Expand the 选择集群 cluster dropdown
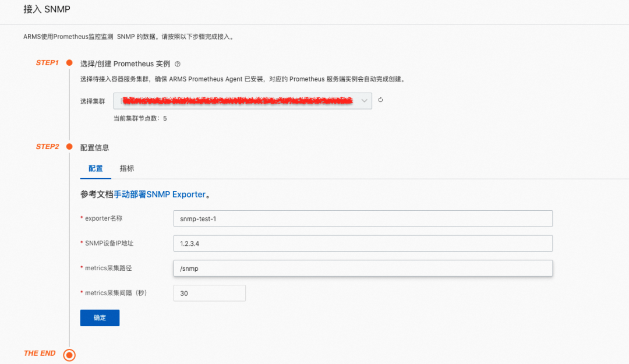Image resolution: width=629 pixels, height=364 pixels. (243, 100)
